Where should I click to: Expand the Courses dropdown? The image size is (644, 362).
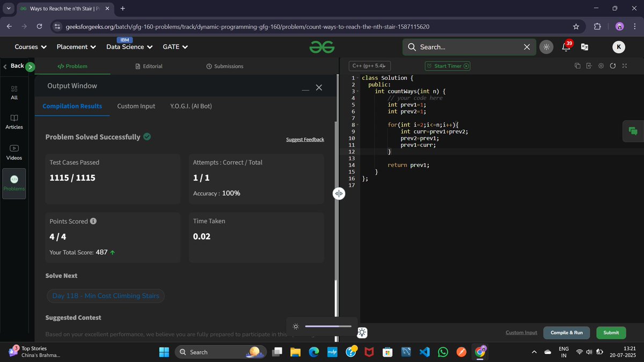tap(31, 47)
